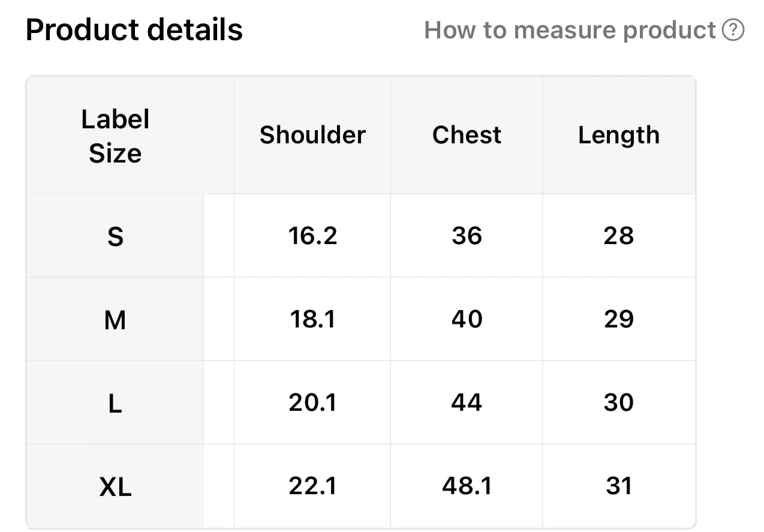Click the 22.1 shoulder value for XL
The image size is (764, 532).
(312, 486)
